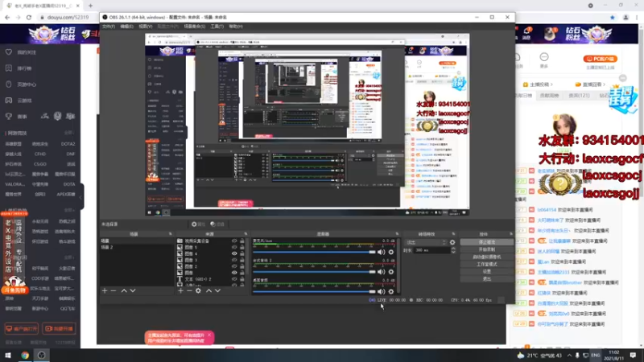Image resolution: width=644 pixels, height=362 pixels.
Task: Toggle visibility of 文本 (GDI+) 2 source
Action: pyautogui.click(x=234, y=278)
